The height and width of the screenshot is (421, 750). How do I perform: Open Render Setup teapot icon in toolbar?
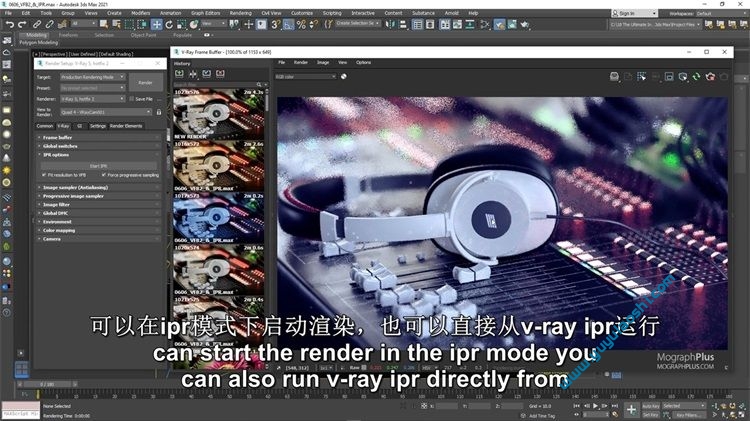499,24
